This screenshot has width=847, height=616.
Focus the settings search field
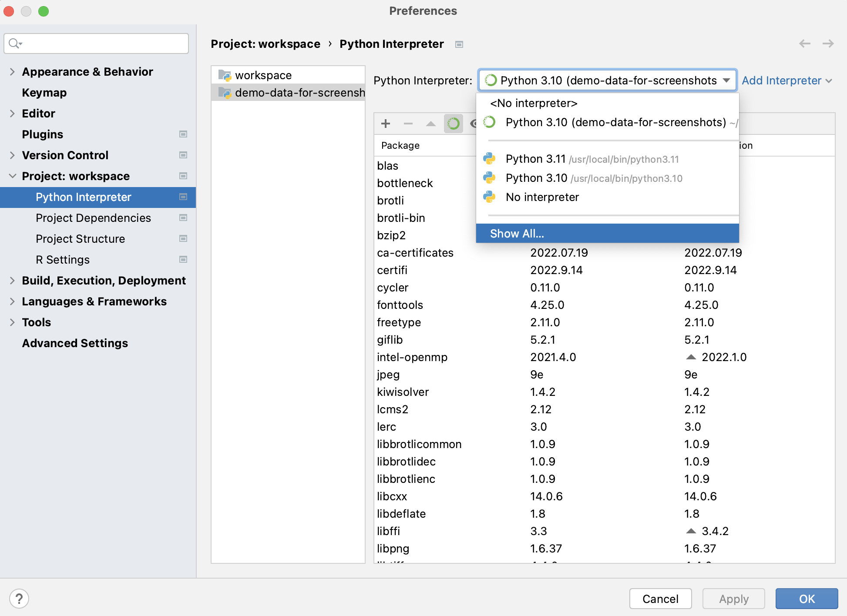coord(96,44)
